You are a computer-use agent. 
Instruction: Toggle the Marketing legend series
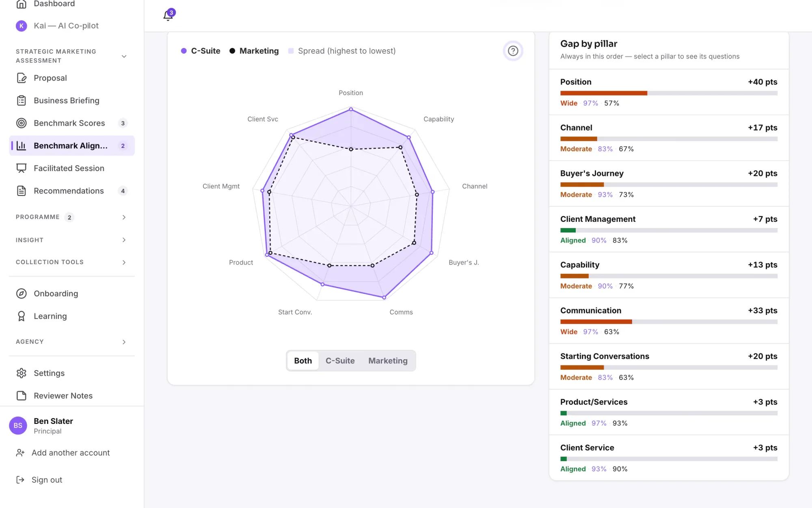coord(254,51)
